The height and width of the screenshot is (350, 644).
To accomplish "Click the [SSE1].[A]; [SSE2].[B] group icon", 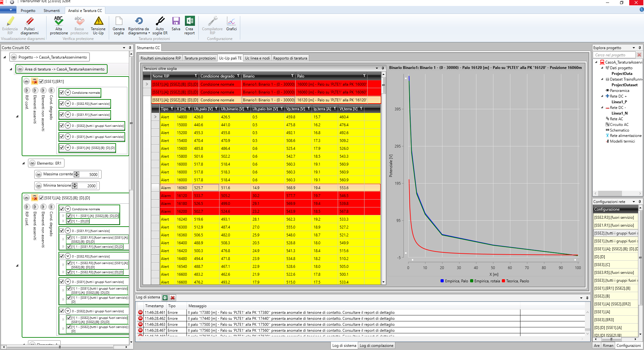I will (35, 198).
